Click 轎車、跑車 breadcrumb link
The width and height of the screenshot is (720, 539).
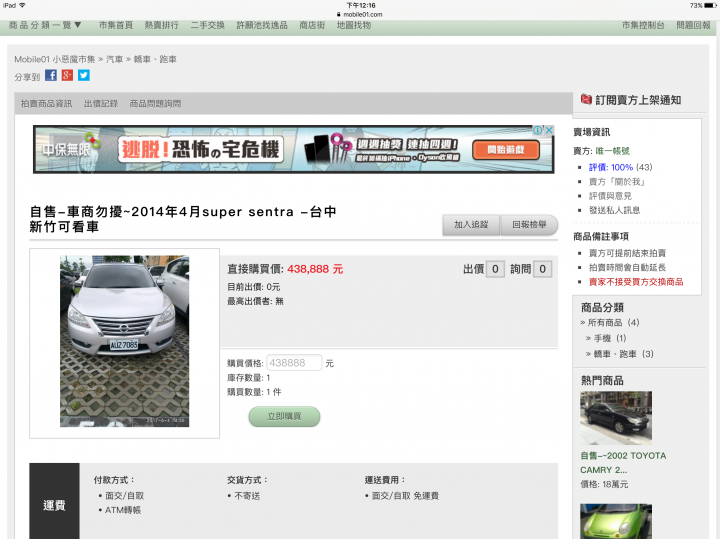tap(155, 59)
